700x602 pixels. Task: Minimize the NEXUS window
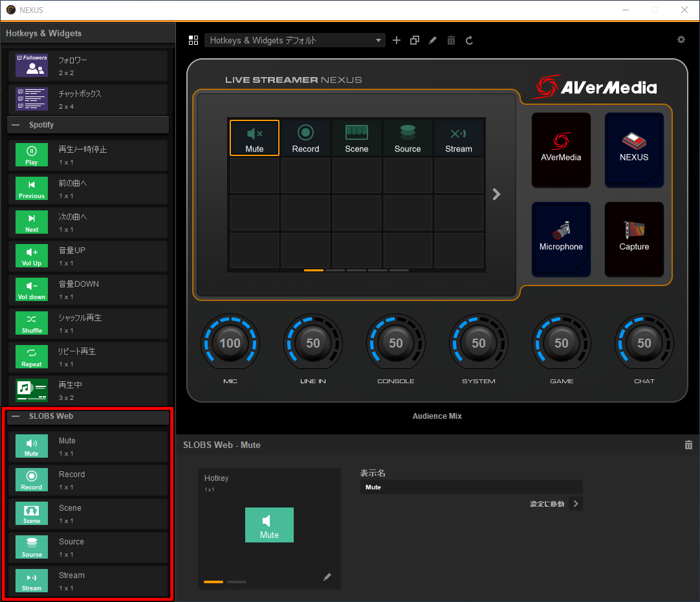pos(626,10)
